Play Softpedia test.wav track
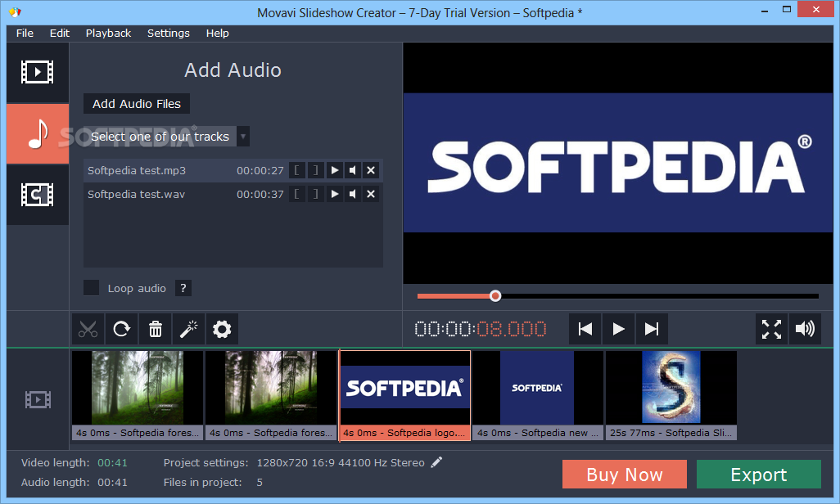This screenshot has height=504, width=840. tap(334, 194)
